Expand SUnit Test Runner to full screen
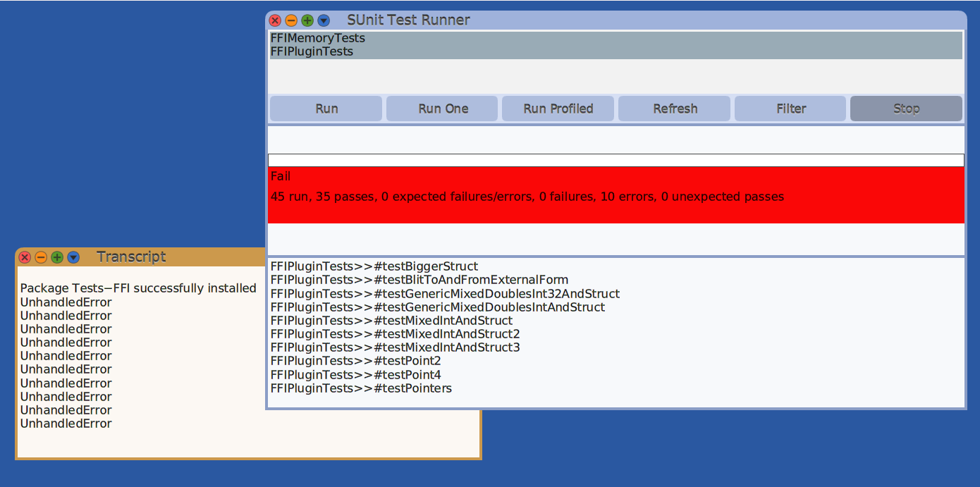 coord(307,20)
